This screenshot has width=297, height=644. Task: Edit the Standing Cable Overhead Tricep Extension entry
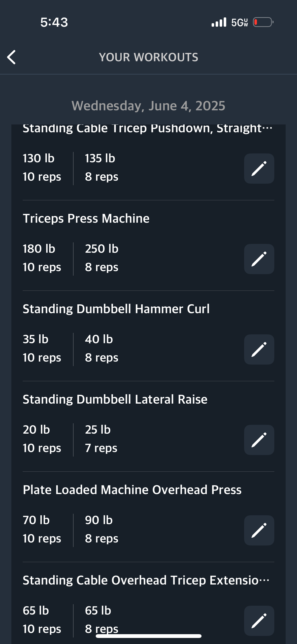pyautogui.click(x=259, y=621)
